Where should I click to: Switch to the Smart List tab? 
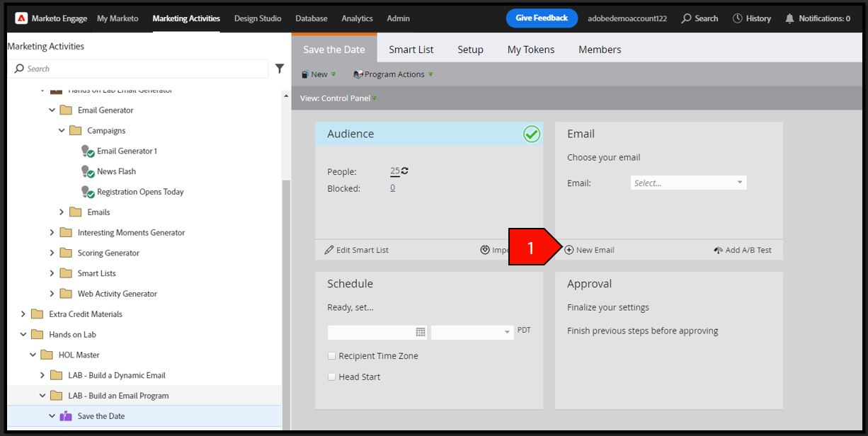pyautogui.click(x=411, y=50)
